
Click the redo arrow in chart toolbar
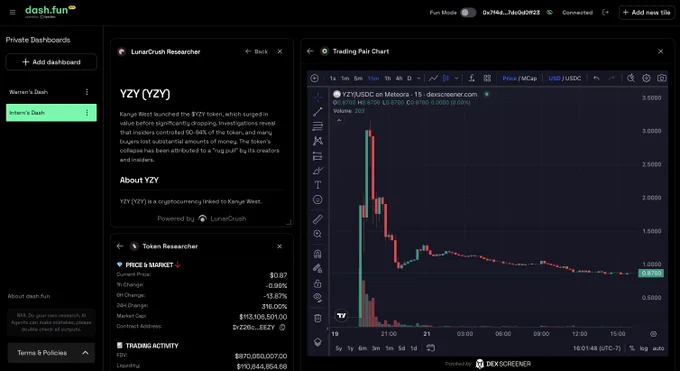click(x=611, y=78)
